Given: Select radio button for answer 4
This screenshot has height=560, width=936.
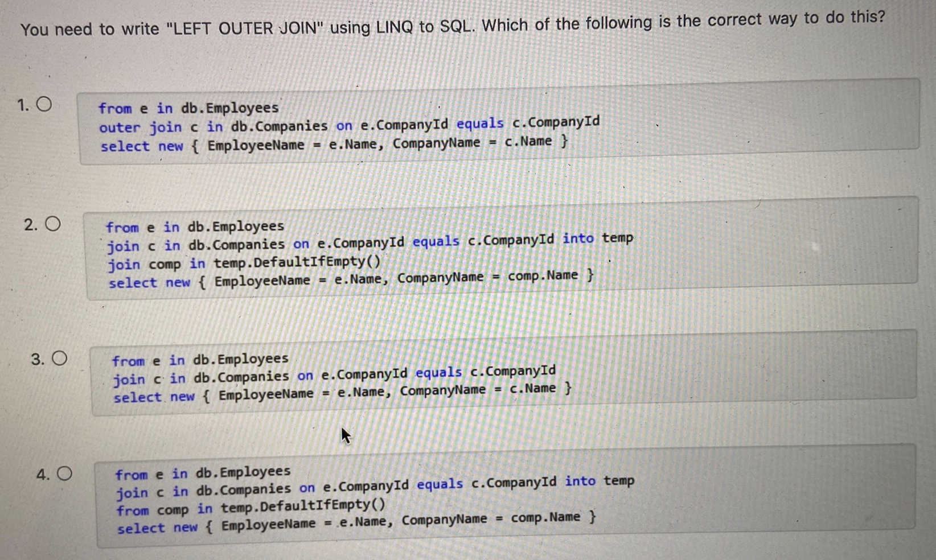Looking at the screenshot, I should [x=64, y=473].
